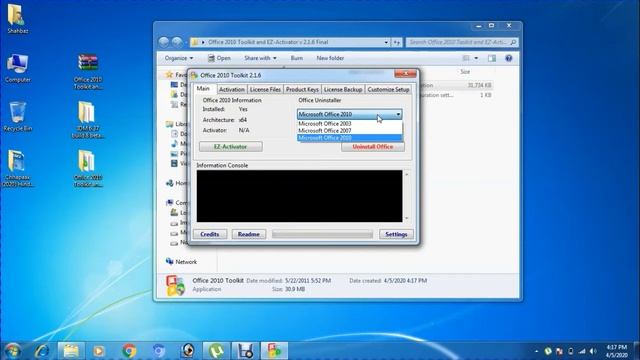Open the Toolkit Settings button
640x360 pixels.
pos(396,234)
